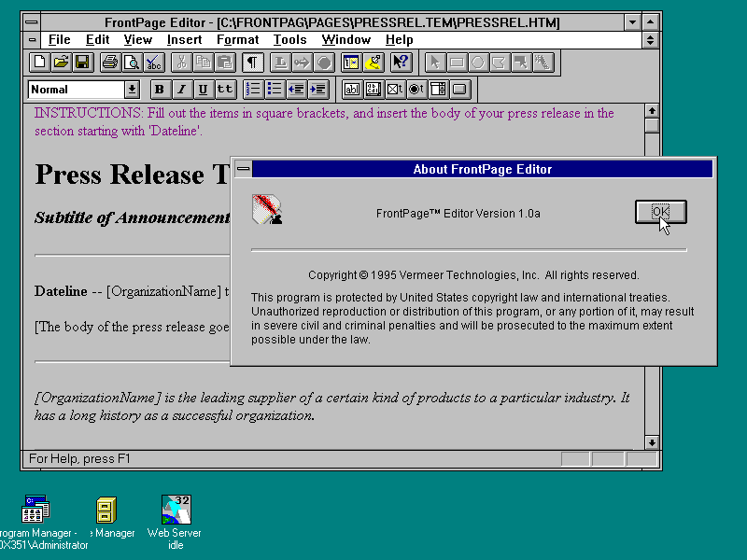Toggle Bold formatting
The height and width of the screenshot is (560, 747).
tap(160, 89)
